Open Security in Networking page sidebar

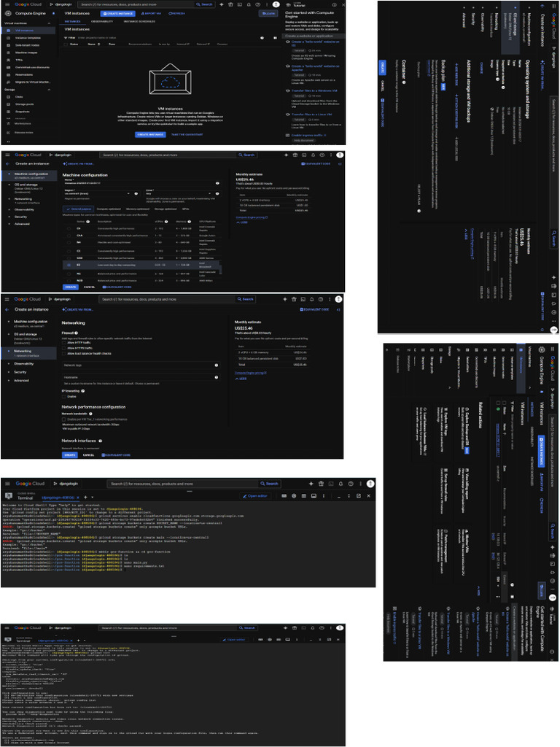click(x=20, y=372)
